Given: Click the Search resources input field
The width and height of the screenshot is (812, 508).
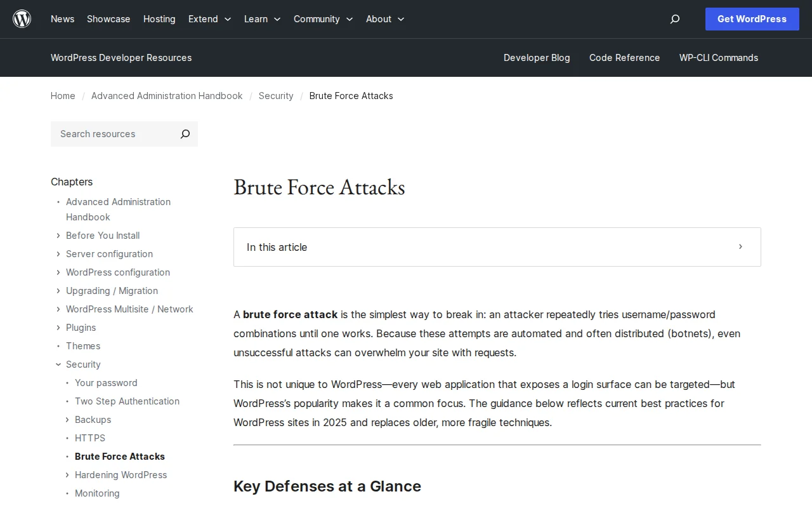Looking at the screenshot, I should pyautogui.click(x=108, y=134).
